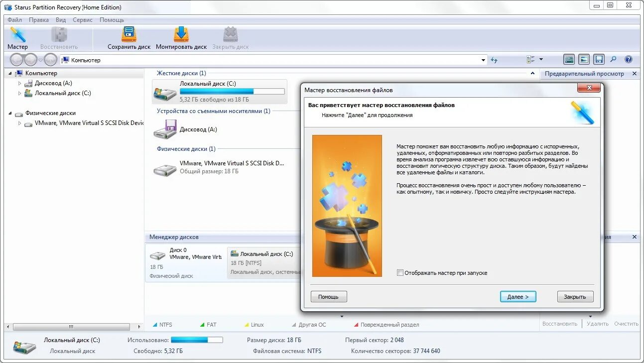Click Удалить link at bottom right
This screenshot has width=644, height=363.
click(598, 324)
